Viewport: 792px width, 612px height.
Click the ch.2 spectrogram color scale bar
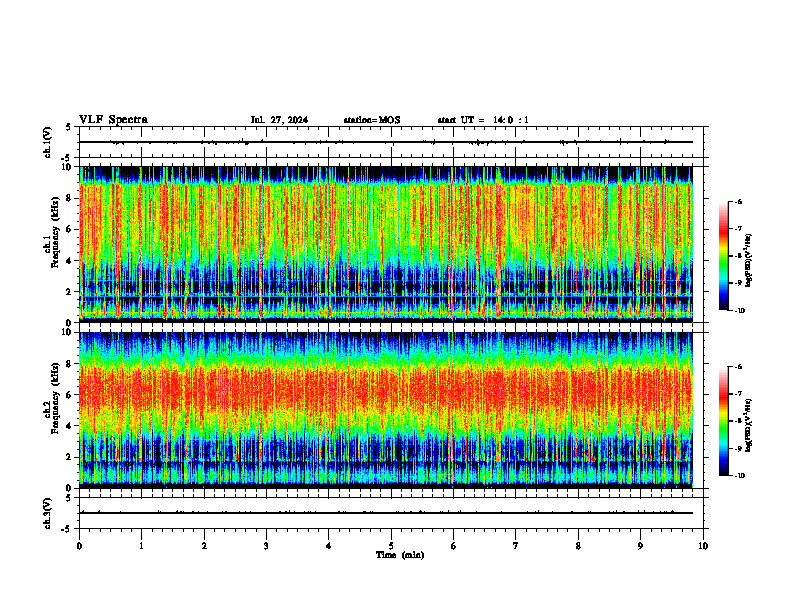724,421
